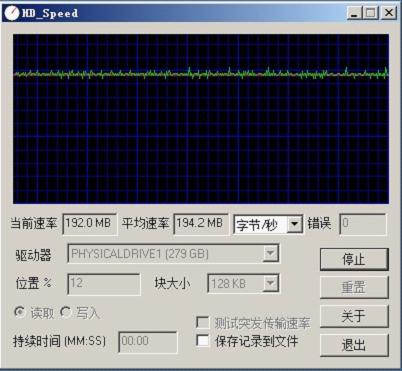Expand the PHYSICALDRIVE1 drive dropdown
Screen dimensions: 402x371
point(270,254)
